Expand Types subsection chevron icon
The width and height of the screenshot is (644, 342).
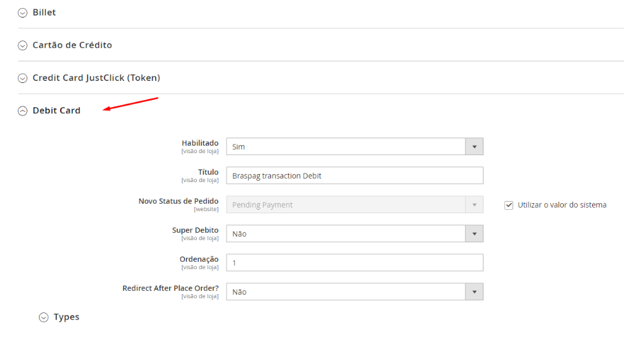click(44, 317)
